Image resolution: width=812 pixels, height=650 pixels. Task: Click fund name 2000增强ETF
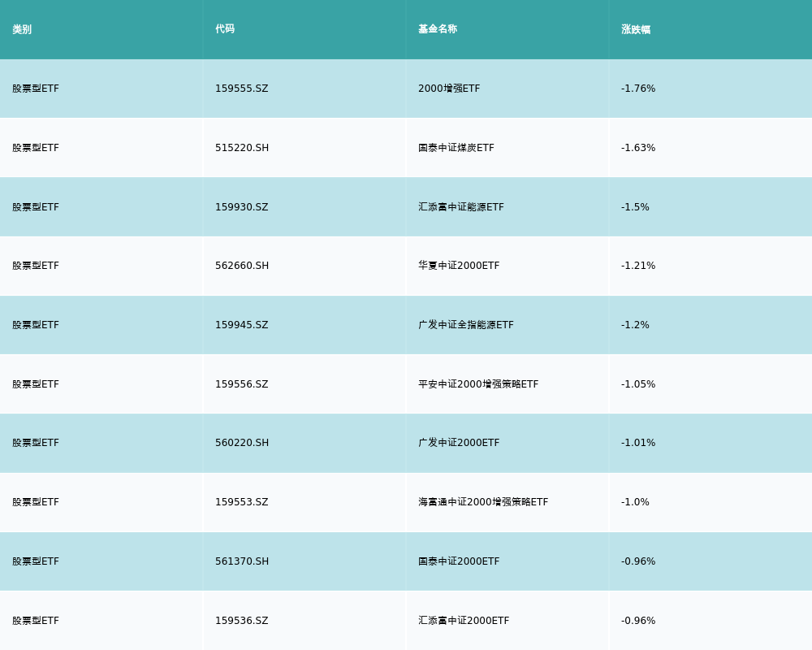[449, 89]
